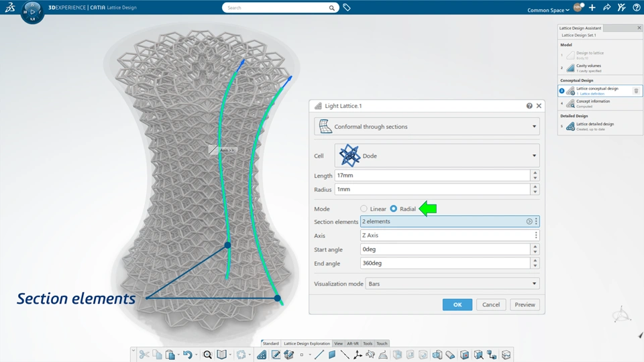This screenshot has height=362, width=644.
Task: Click the sketch pencil edit icon
Action: (x=276, y=355)
